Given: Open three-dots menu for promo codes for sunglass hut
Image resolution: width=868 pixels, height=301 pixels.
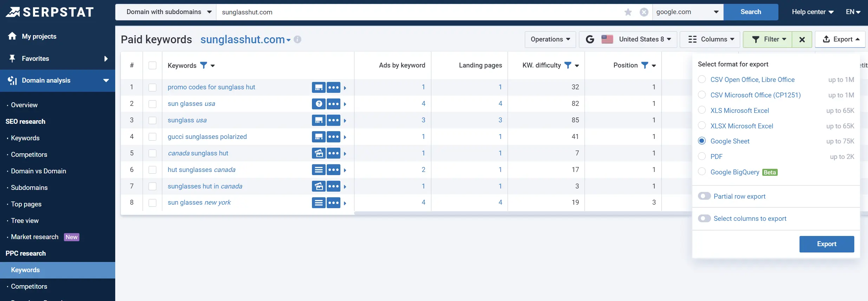Looking at the screenshot, I should [333, 87].
